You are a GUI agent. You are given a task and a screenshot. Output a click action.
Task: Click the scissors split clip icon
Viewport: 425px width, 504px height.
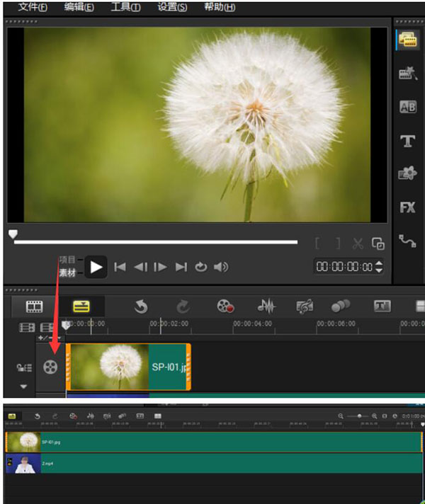[358, 244]
